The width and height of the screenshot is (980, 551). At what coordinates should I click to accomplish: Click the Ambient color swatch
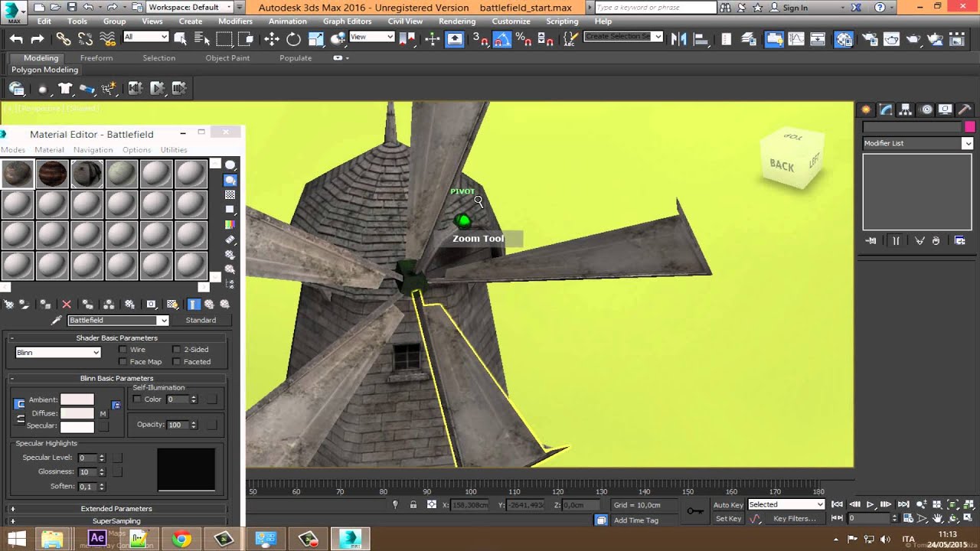point(77,399)
